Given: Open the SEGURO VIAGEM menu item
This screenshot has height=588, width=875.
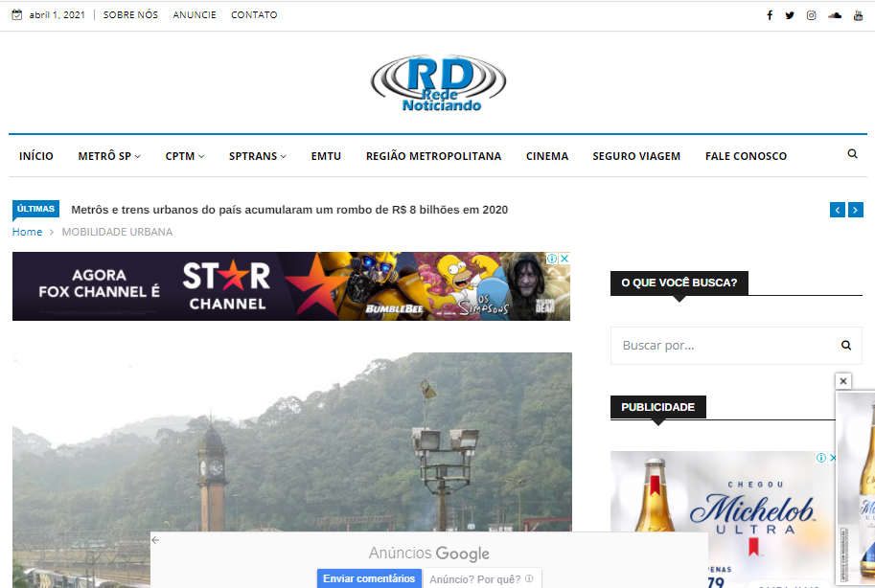Looking at the screenshot, I should pyautogui.click(x=636, y=156).
